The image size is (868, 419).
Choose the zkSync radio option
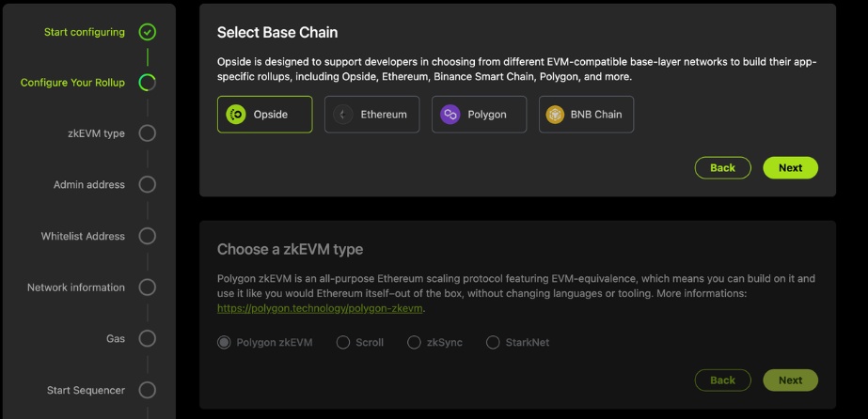pos(414,342)
